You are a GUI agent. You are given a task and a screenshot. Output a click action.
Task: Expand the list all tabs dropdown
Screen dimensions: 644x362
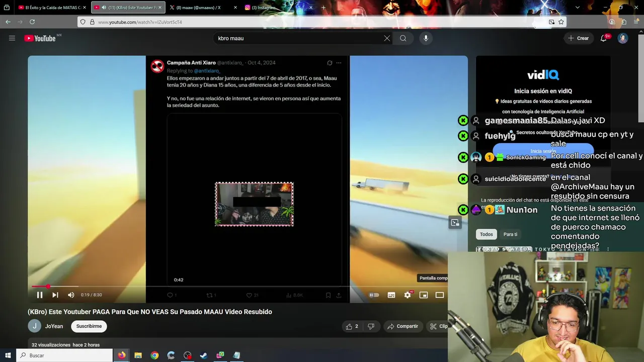[x=577, y=8]
